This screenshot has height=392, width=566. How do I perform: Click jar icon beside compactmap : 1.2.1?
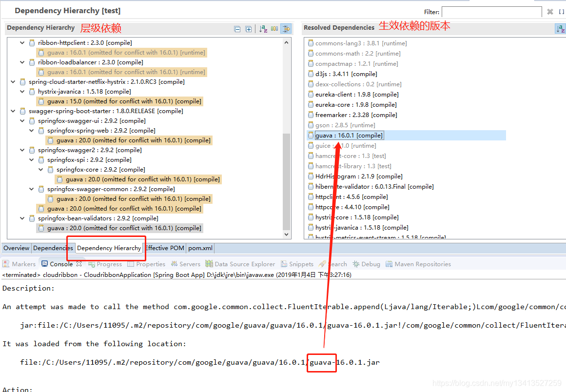pyautogui.click(x=311, y=63)
